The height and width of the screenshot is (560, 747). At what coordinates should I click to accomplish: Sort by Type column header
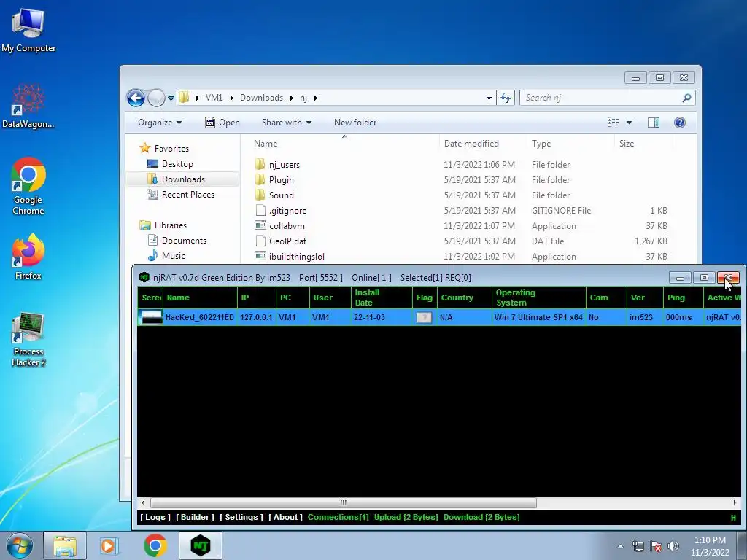(570, 144)
